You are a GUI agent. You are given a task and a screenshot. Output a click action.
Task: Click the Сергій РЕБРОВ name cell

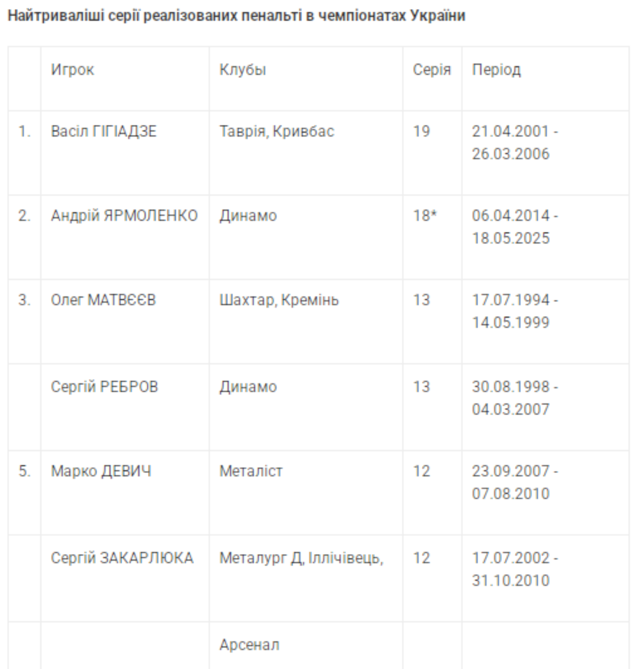[104, 386]
